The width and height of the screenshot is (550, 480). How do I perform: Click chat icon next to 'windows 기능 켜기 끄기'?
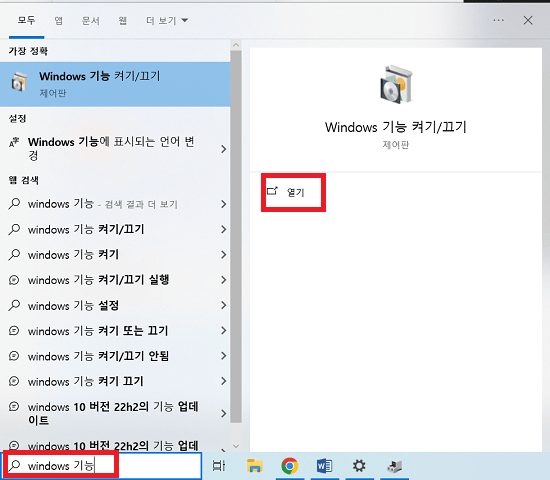(x=14, y=381)
